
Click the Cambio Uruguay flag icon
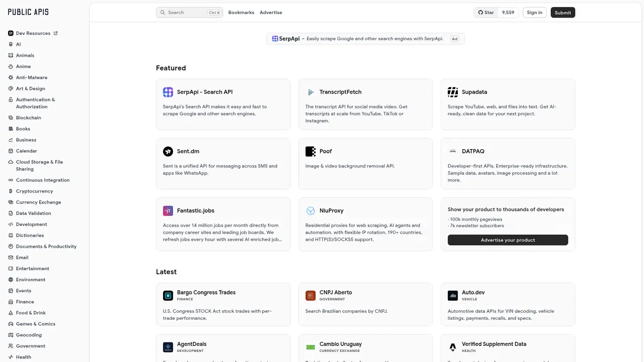click(310, 347)
